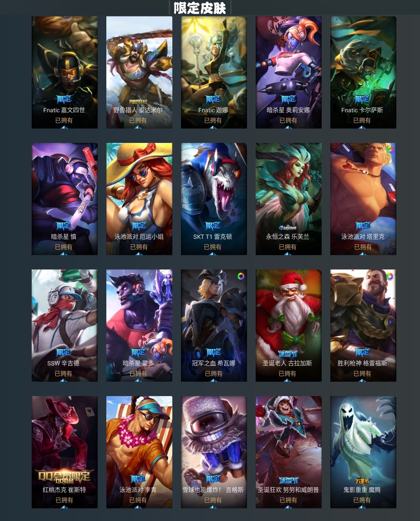This screenshot has width=420, height=521.
Task: Open the 雪球也能爆炸! 吉格斯 skin card
Action: click(214, 452)
